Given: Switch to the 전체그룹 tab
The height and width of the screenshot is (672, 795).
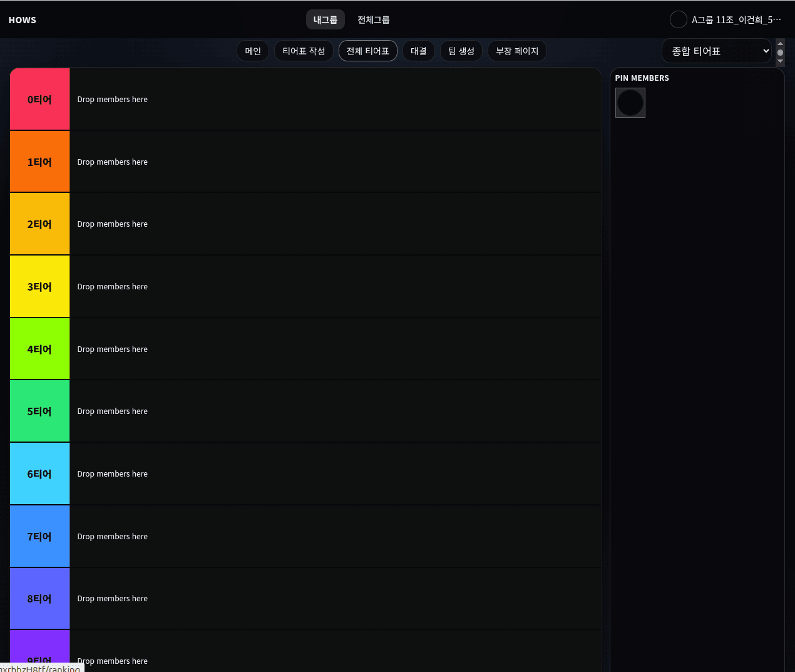Looking at the screenshot, I should (374, 19).
